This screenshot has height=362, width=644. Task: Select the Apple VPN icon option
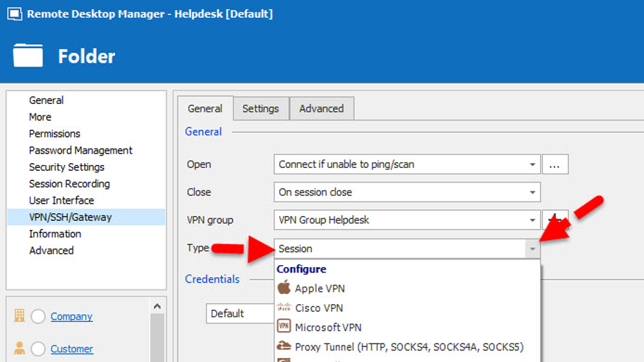(284, 288)
